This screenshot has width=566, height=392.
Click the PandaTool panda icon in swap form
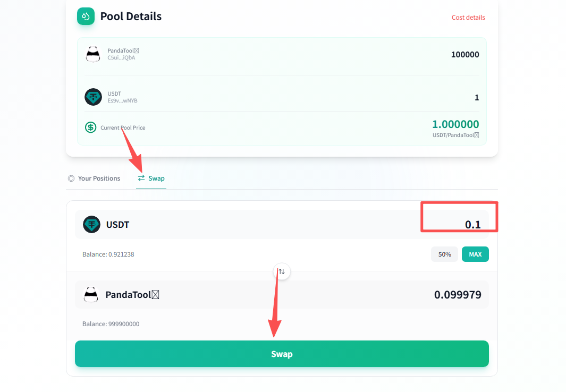coord(91,295)
